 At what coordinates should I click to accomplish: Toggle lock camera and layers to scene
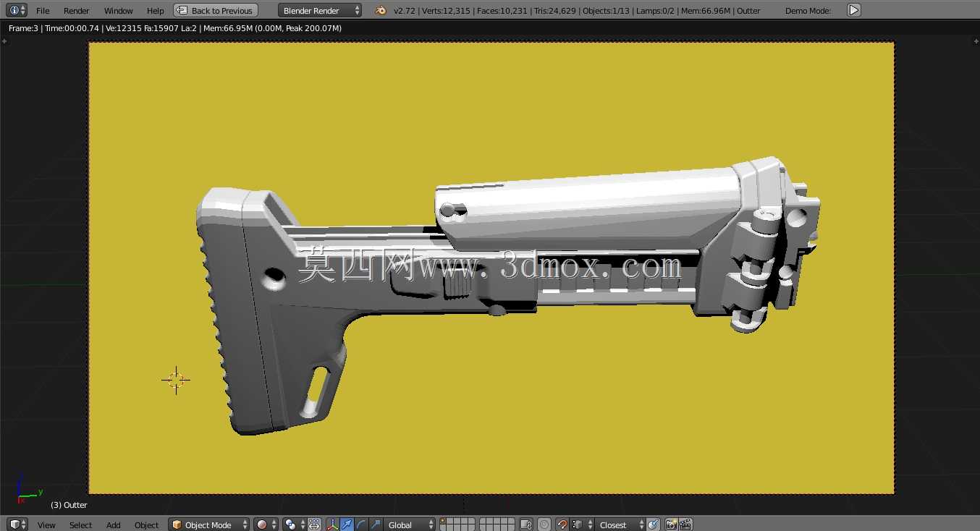pyautogui.click(x=526, y=524)
